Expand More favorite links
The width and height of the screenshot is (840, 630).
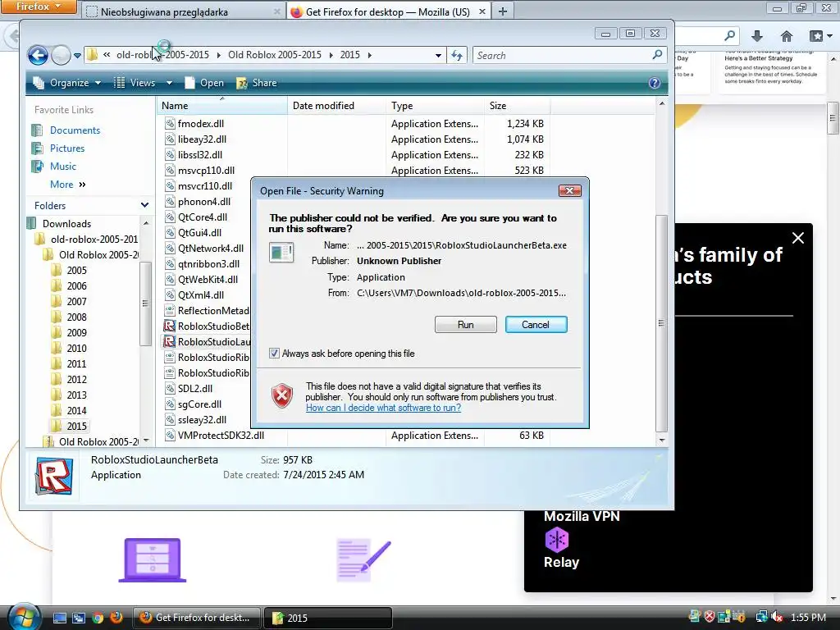pos(67,185)
